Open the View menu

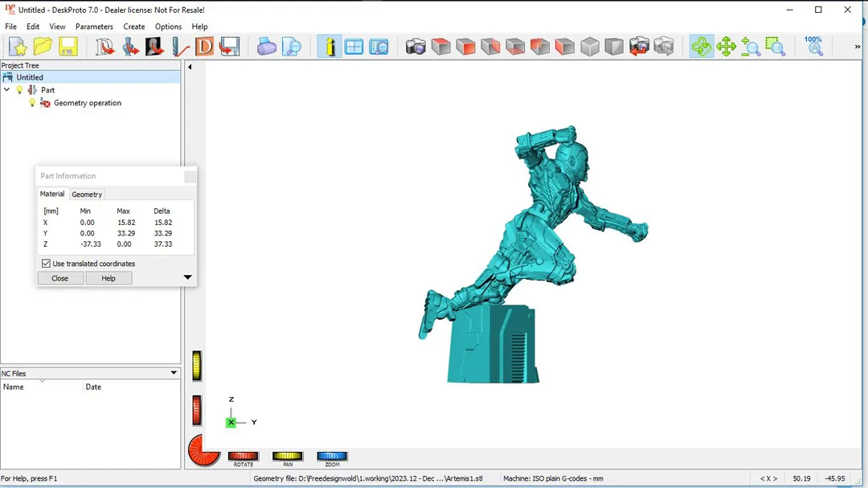57,27
